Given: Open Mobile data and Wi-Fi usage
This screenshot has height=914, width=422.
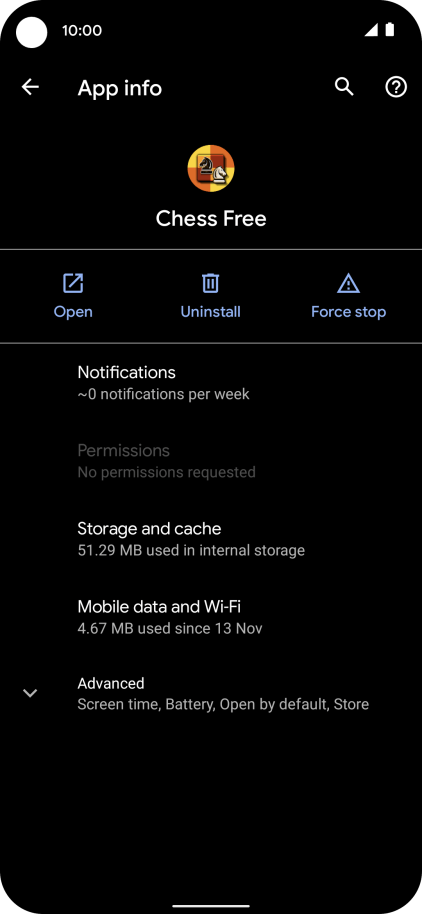Looking at the screenshot, I should (211, 617).
